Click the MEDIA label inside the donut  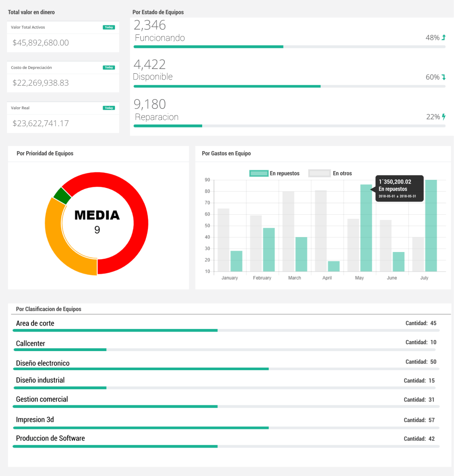[x=97, y=215]
